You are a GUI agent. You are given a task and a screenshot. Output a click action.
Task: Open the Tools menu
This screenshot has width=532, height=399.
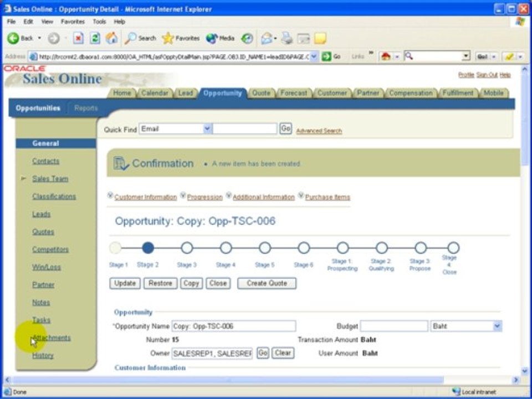coord(99,22)
